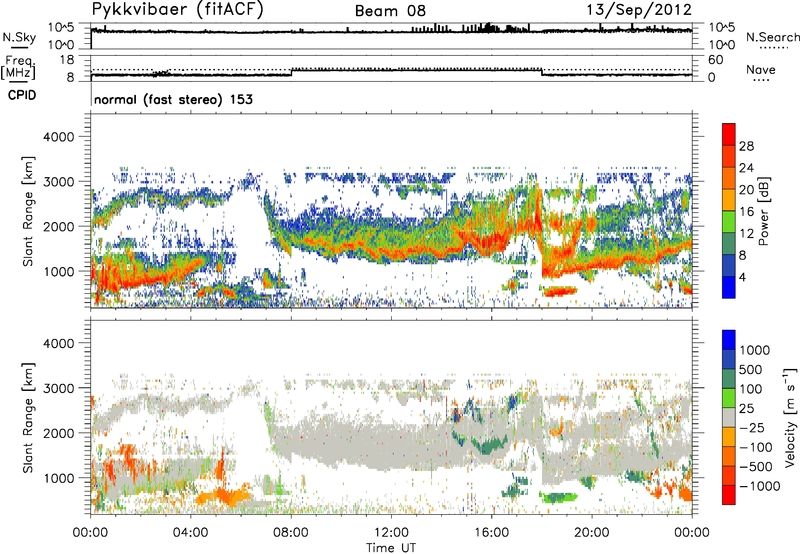Click the Power [dB] colorbar title

(x=764, y=211)
